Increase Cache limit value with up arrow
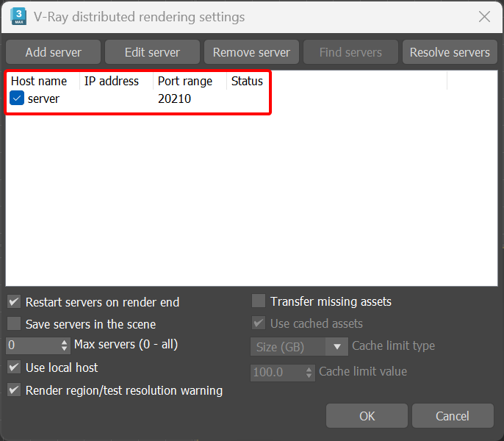The height and width of the screenshot is (441, 504). pyautogui.click(x=309, y=369)
